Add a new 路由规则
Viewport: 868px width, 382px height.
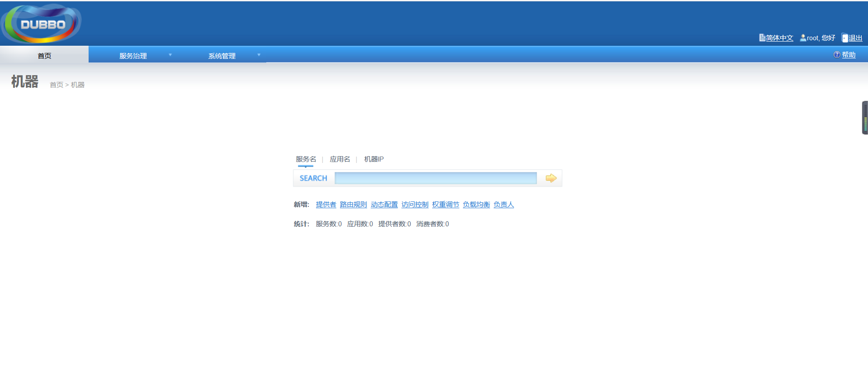(x=354, y=205)
